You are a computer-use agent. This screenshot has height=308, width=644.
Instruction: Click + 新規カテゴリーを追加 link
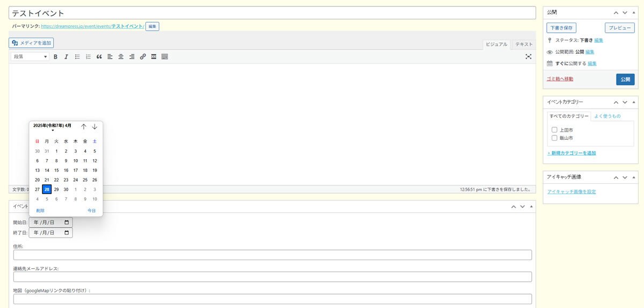tap(572, 153)
